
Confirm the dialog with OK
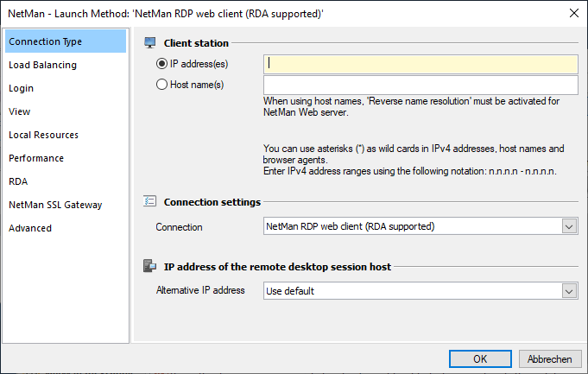coord(480,359)
